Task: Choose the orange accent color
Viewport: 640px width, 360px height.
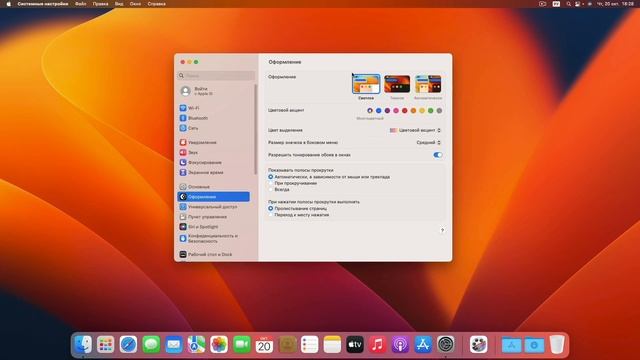Action: coord(413,111)
